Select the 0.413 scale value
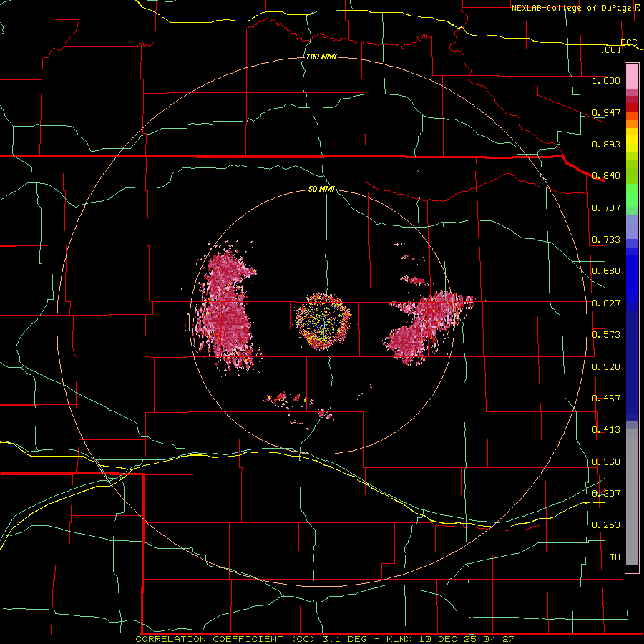The width and height of the screenshot is (644, 644). [606, 430]
